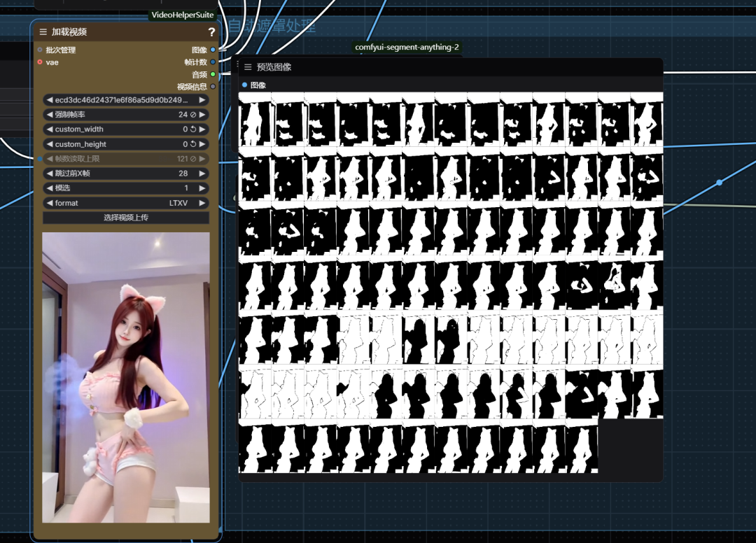Click the 视频信息 output port

213,87
